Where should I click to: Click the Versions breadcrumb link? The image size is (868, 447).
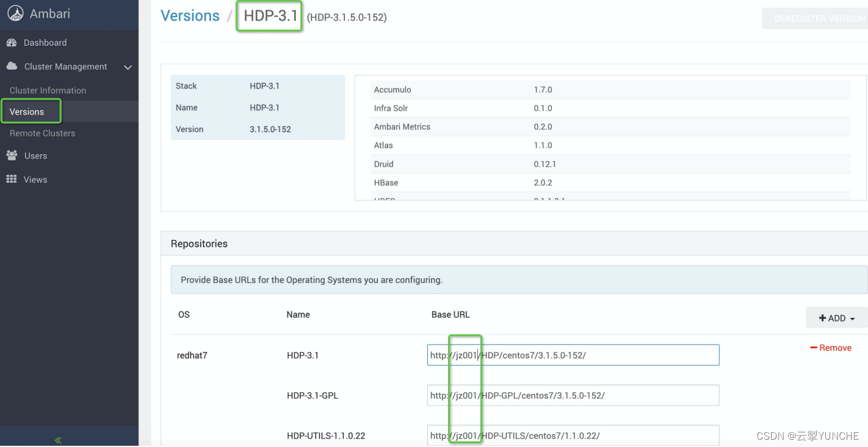[190, 16]
